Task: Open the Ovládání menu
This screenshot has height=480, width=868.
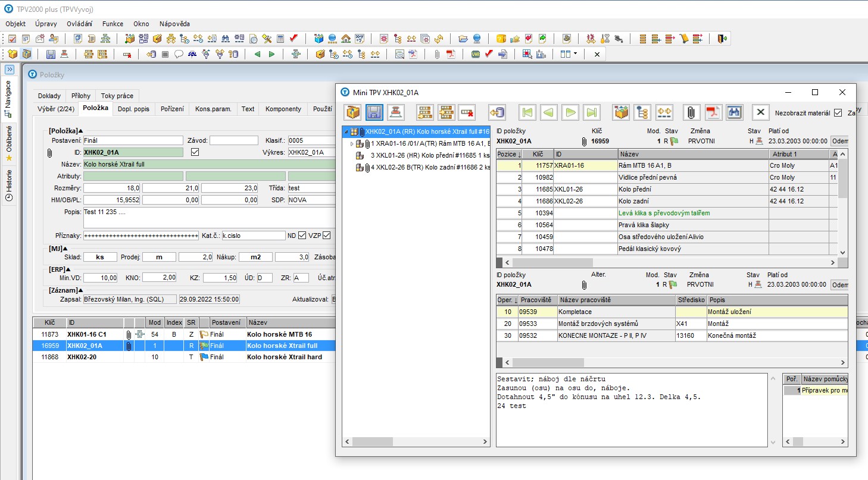Action: 79,24
